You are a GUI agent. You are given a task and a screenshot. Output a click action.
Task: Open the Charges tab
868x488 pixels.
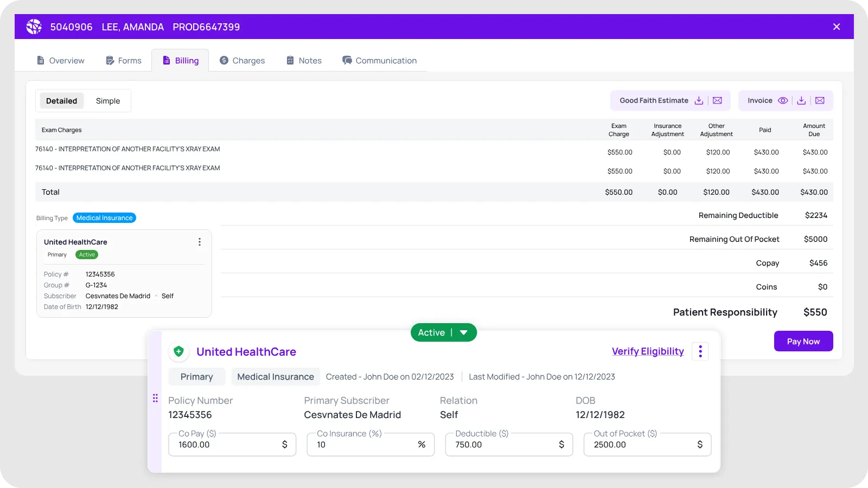click(242, 61)
